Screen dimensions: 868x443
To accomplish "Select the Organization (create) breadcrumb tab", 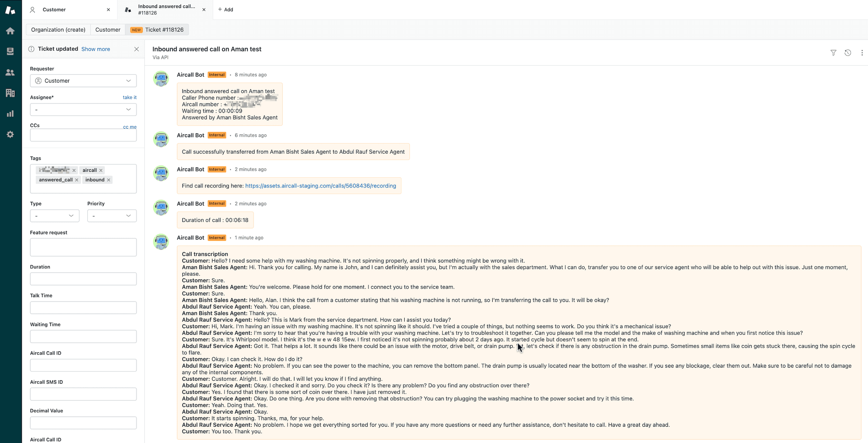I will [x=58, y=30].
